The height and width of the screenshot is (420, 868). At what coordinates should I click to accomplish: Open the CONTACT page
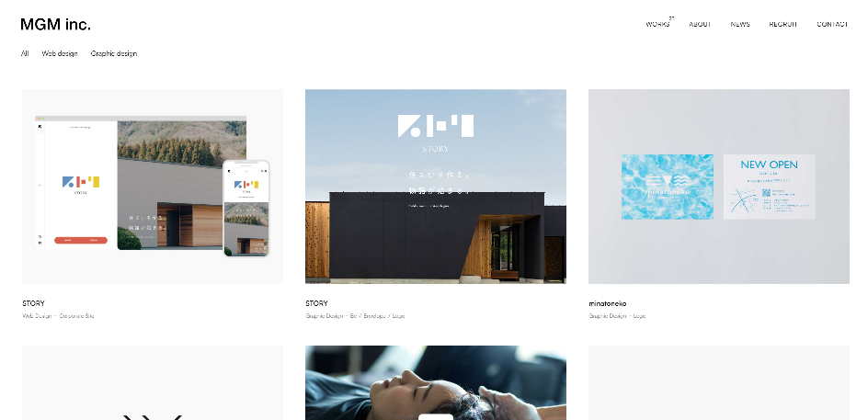832,24
